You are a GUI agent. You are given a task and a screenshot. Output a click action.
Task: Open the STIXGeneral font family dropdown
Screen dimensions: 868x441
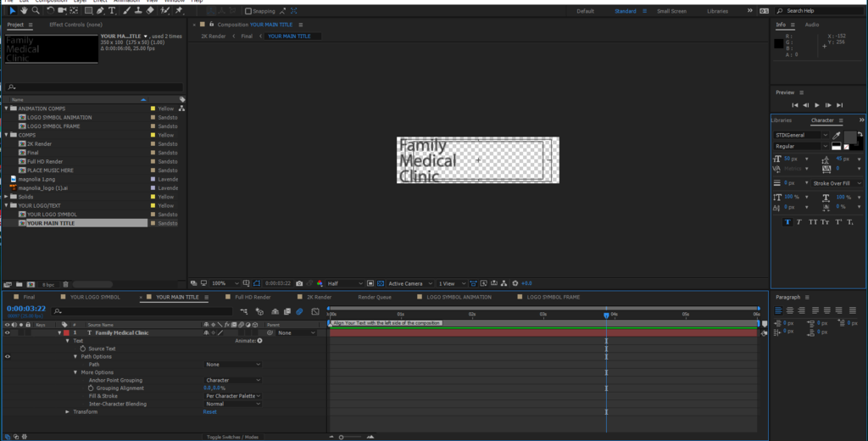pyautogui.click(x=801, y=135)
